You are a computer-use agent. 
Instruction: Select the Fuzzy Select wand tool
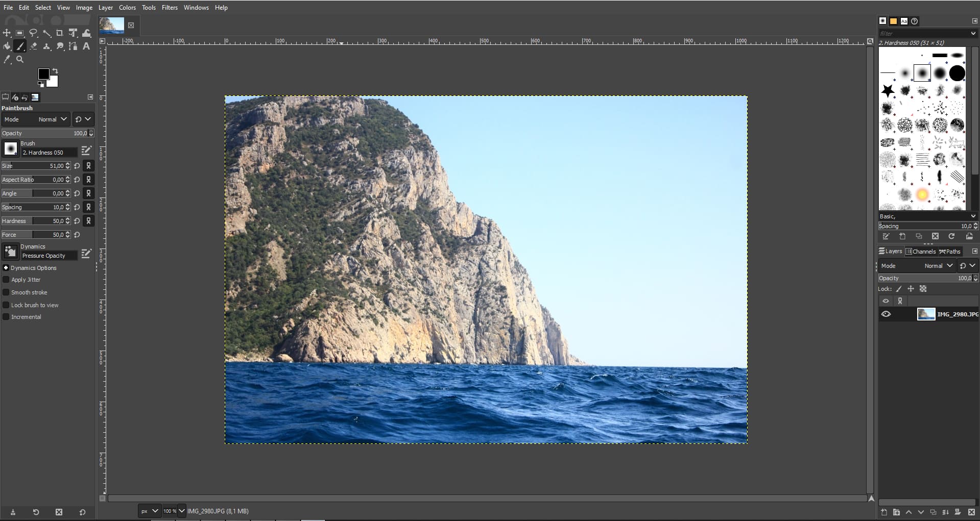point(46,33)
